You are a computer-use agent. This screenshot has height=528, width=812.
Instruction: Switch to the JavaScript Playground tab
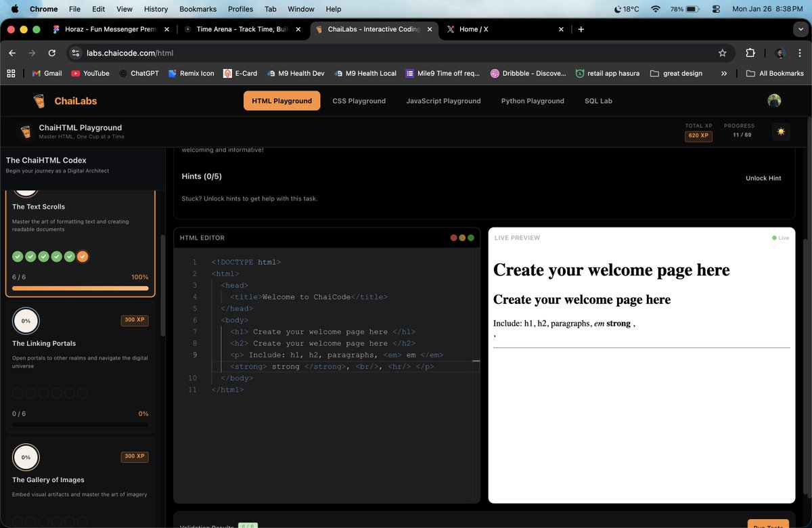point(443,101)
